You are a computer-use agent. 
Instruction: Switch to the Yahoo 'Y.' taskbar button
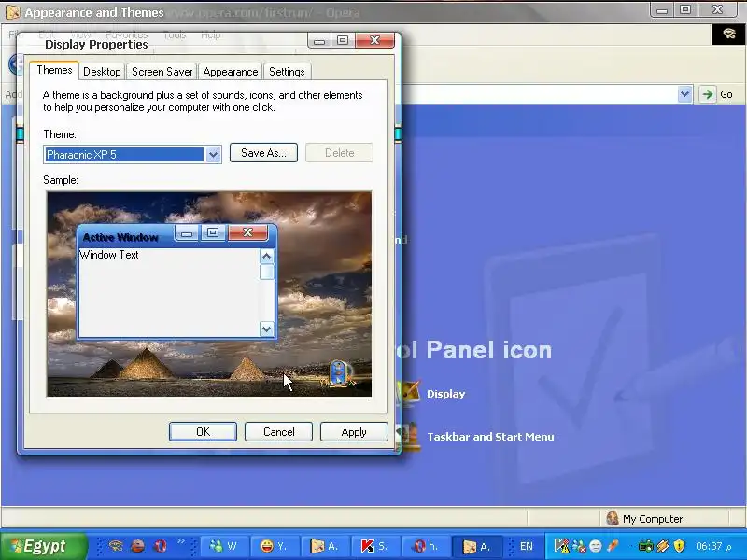point(275,546)
